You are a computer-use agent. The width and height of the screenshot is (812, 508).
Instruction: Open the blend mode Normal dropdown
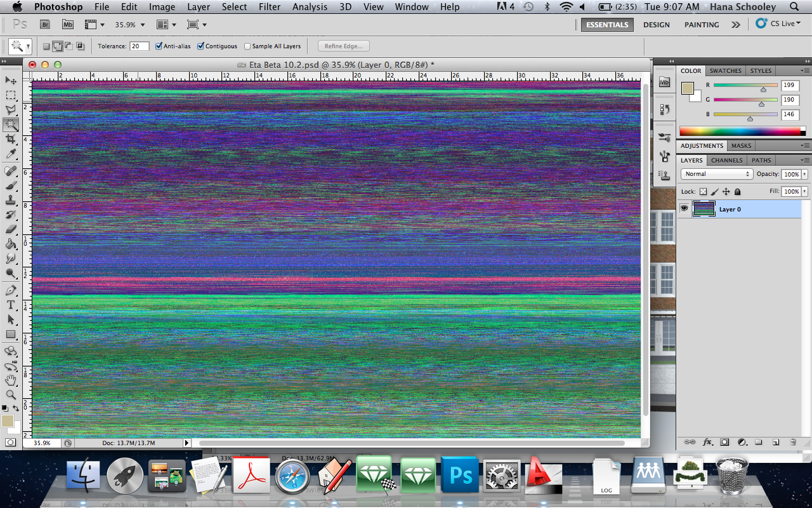716,174
